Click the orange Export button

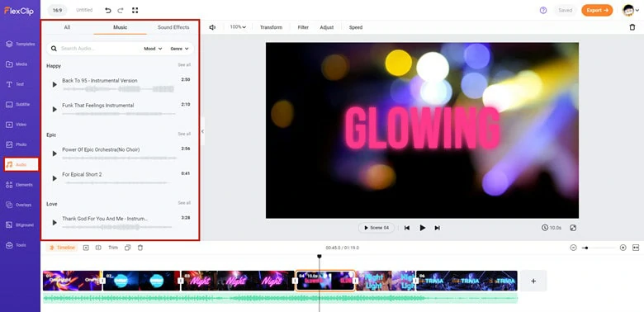(597, 10)
